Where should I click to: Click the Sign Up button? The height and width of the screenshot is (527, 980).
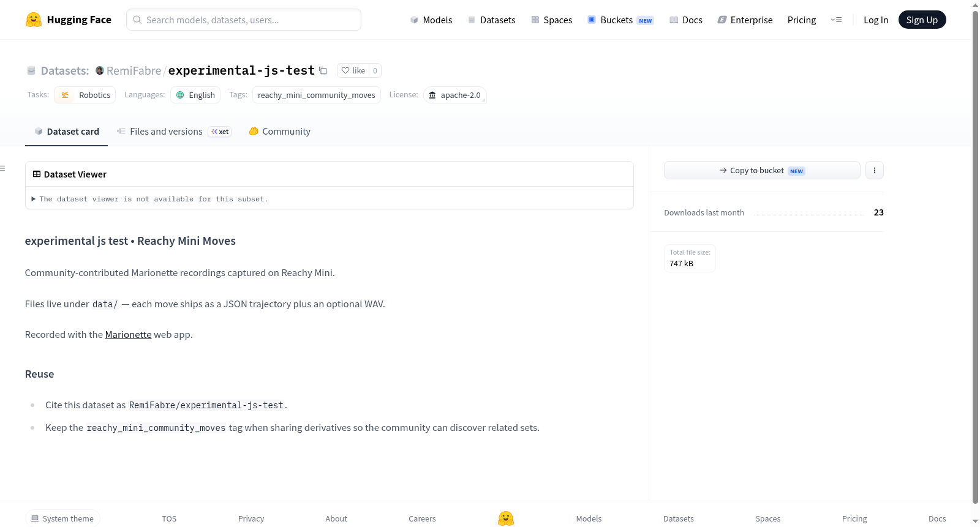(922, 20)
